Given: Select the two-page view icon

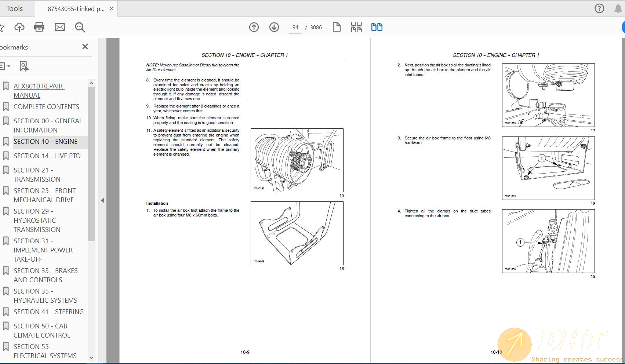Looking at the screenshot, I should pyautogui.click(x=377, y=27).
